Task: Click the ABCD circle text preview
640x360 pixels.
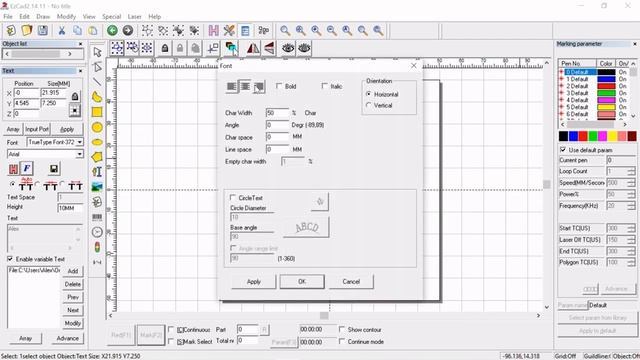Action: coord(306,227)
